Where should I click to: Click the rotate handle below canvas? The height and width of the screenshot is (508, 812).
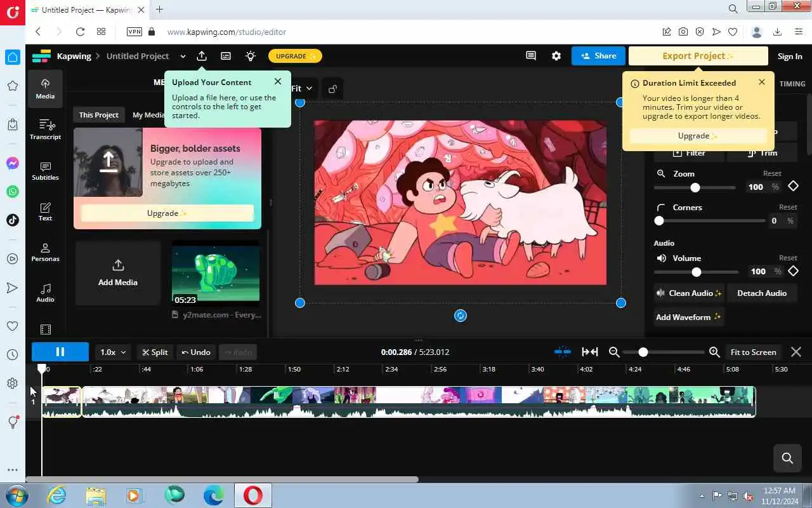point(461,316)
